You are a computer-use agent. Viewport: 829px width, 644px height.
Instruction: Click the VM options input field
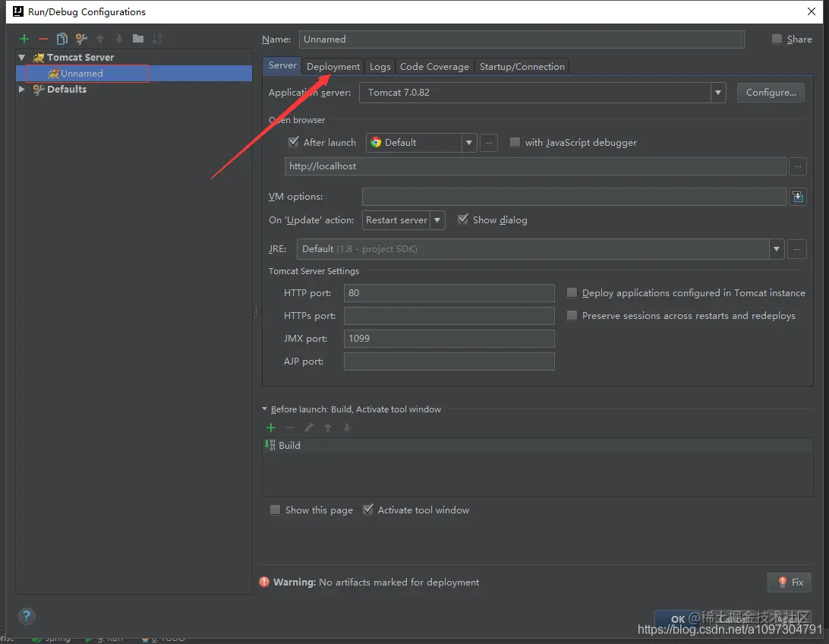574,197
